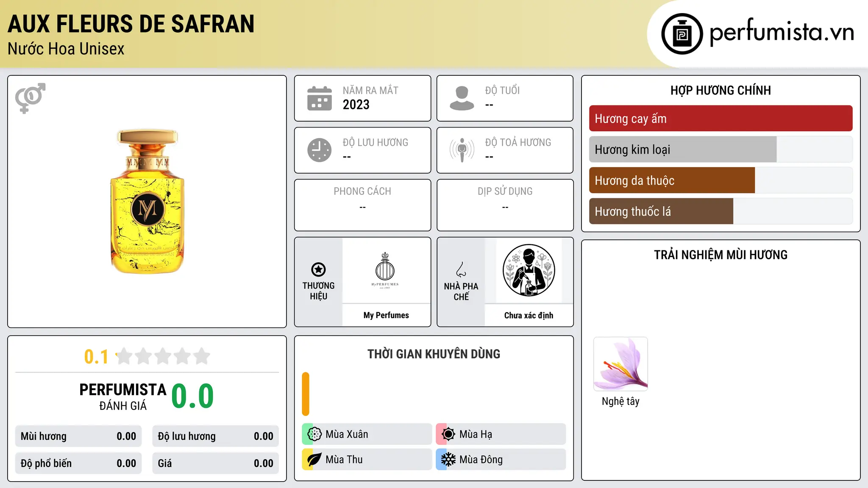Click the 0.1 user rating value
The image size is (868, 488).
tap(96, 357)
